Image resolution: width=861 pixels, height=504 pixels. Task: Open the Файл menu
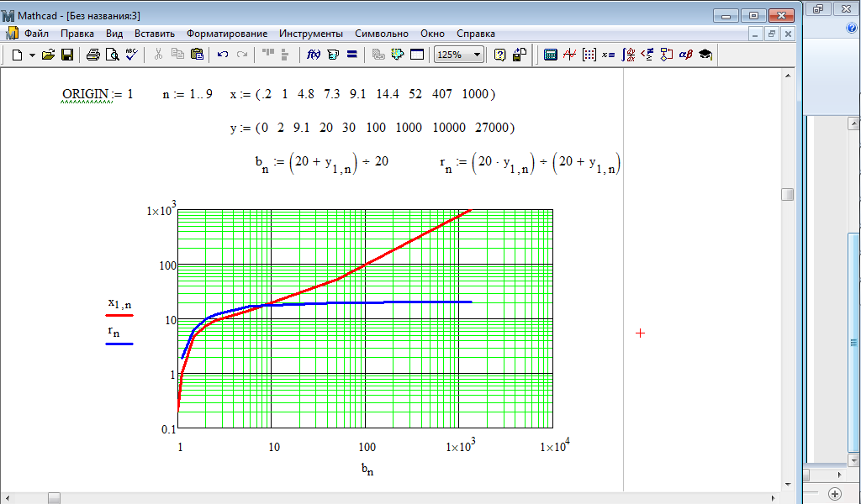(36, 34)
